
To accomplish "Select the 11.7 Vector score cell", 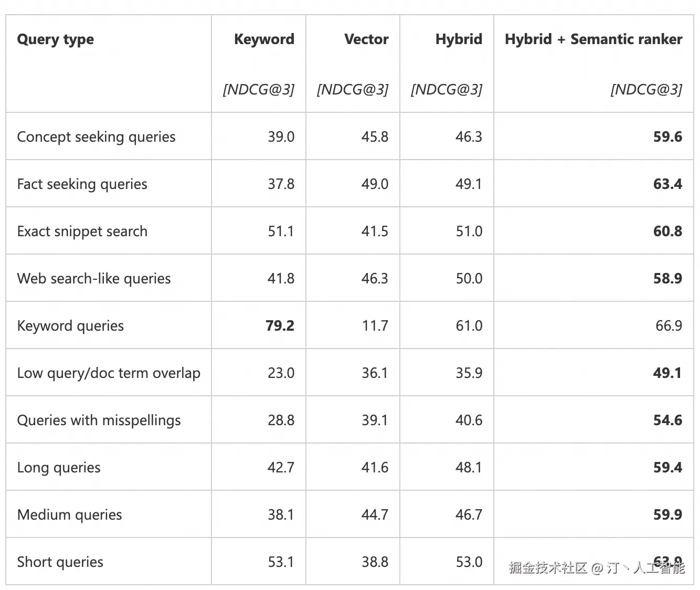I will point(375,326).
